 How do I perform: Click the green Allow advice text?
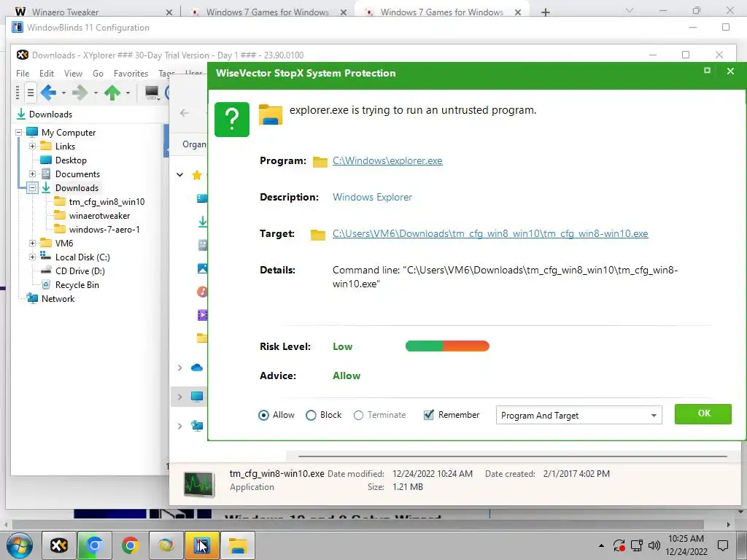[347, 376]
